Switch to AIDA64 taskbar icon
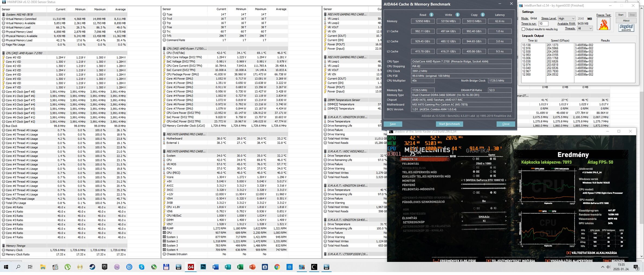The height and width of the screenshot is (275, 644). [191, 267]
